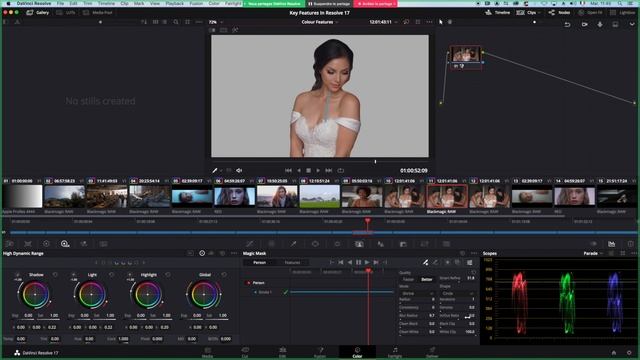This screenshot has height=360, width=640.
Task: Toggle the Stroke 1 checkmark
Action: [286, 292]
